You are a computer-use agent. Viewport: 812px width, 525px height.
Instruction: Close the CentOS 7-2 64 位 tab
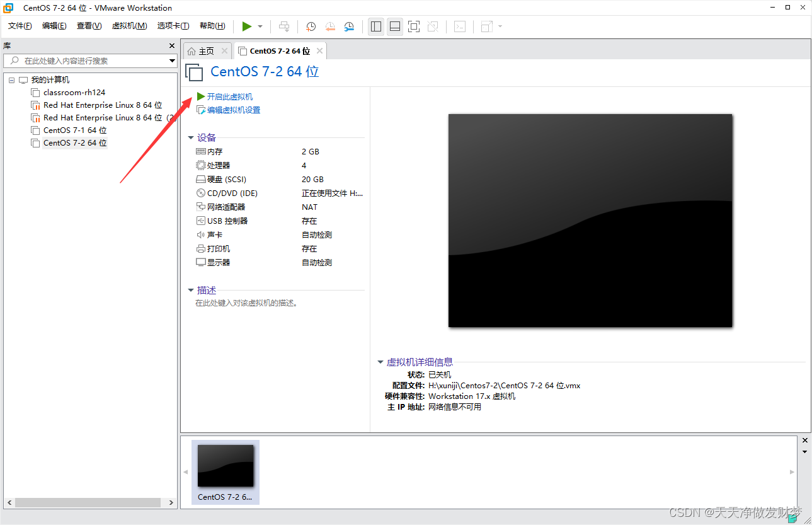319,51
